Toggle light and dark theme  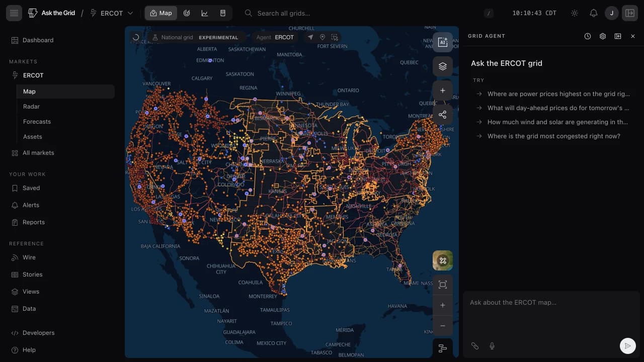tap(575, 13)
